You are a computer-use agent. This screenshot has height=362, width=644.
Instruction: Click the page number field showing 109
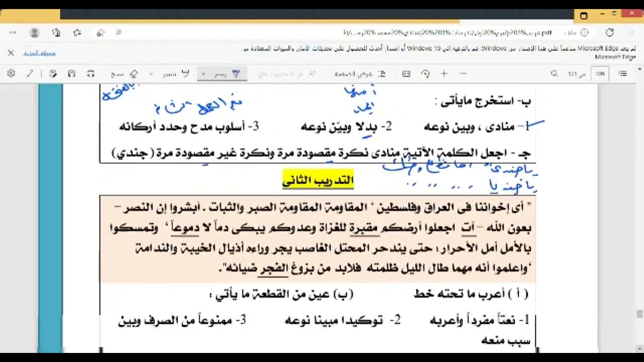600,74
